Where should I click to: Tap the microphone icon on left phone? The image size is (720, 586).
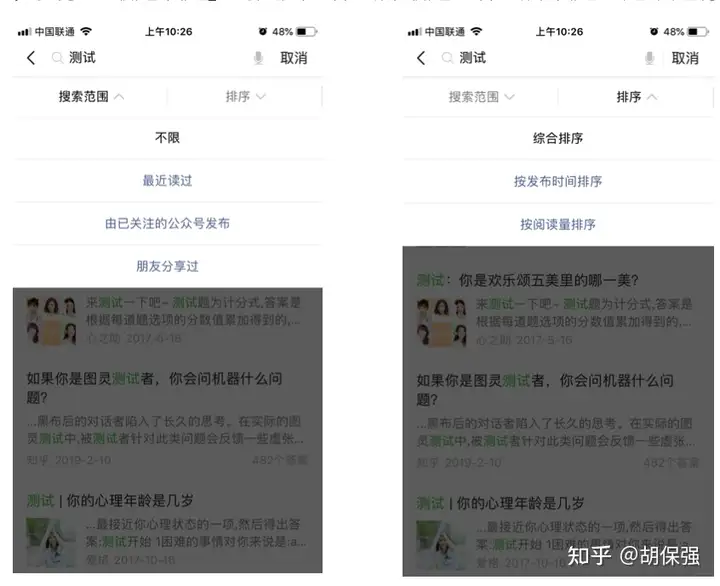point(259,58)
